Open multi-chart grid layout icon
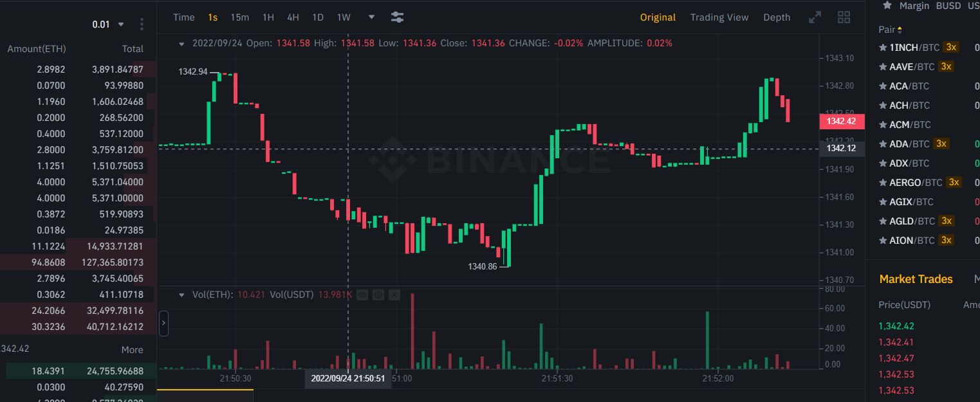This screenshot has width=980, height=402. (x=844, y=17)
